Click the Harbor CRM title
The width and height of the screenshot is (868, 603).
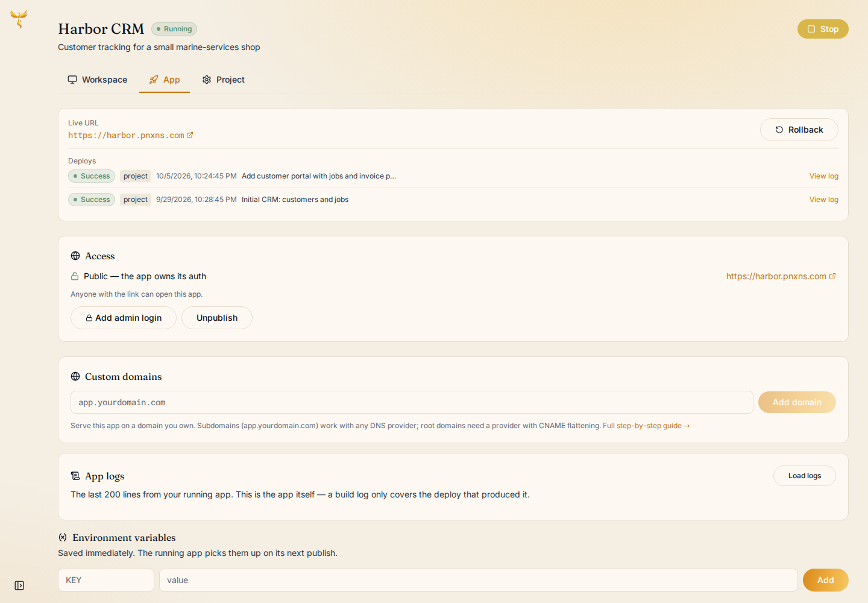coord(101,29)
